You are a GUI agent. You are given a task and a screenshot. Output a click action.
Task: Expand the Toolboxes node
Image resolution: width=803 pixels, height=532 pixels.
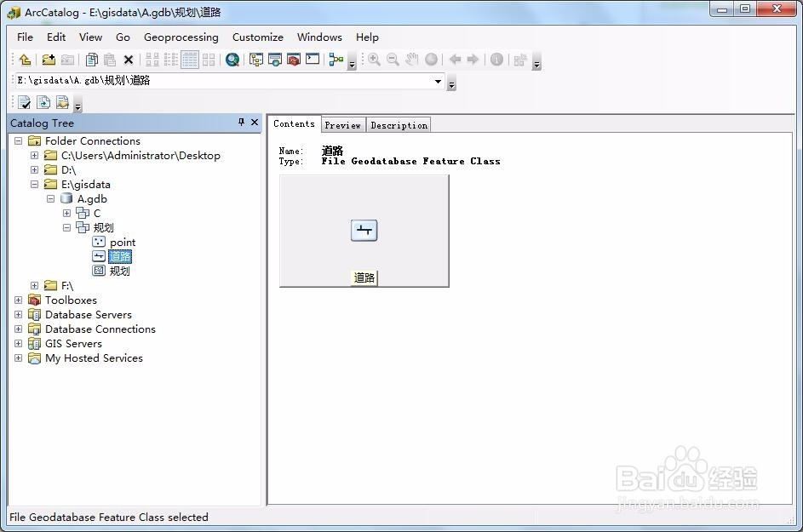pos(19,300)
